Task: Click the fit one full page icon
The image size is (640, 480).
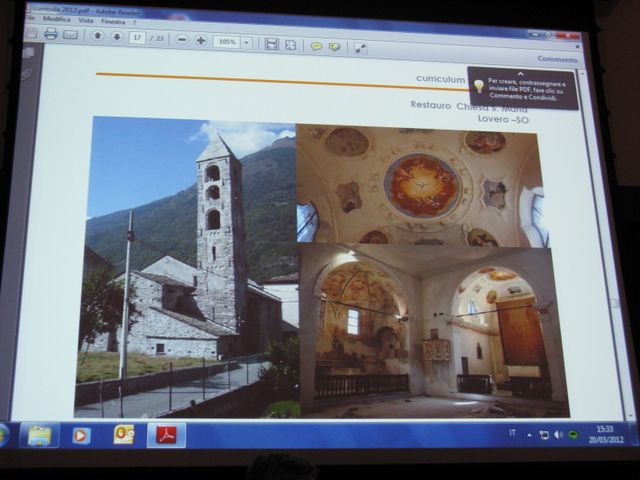Action: (x=290, y=44)
